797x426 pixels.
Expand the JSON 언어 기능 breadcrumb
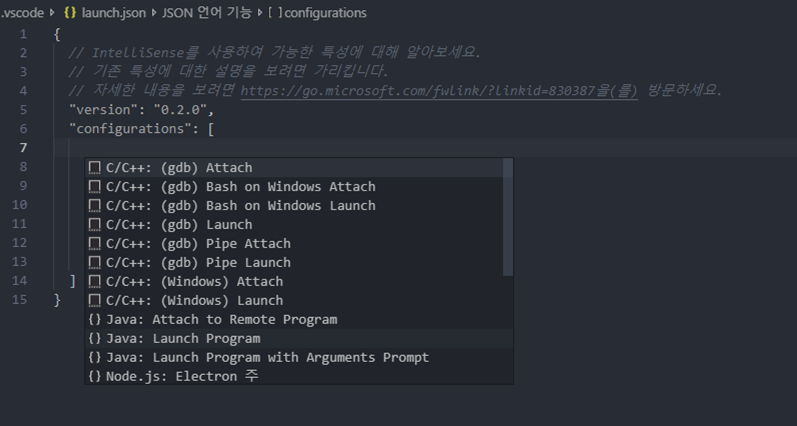point(207,13)
